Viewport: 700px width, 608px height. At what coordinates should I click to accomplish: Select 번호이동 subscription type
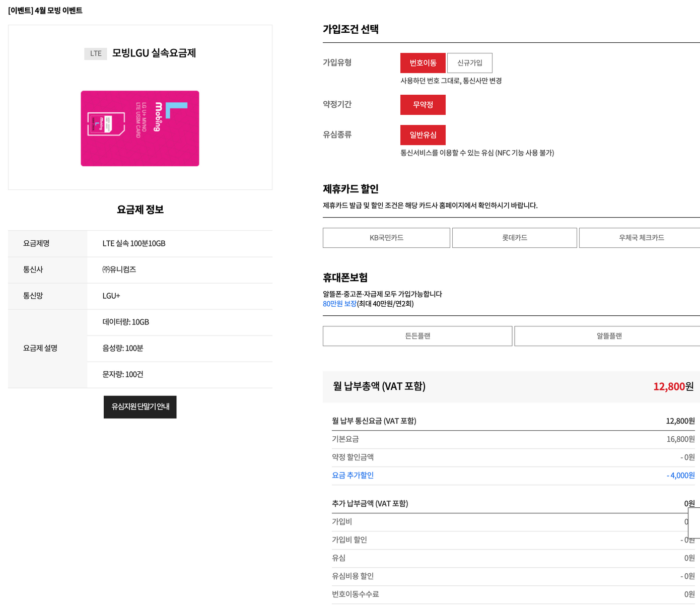tap(423, 63)
